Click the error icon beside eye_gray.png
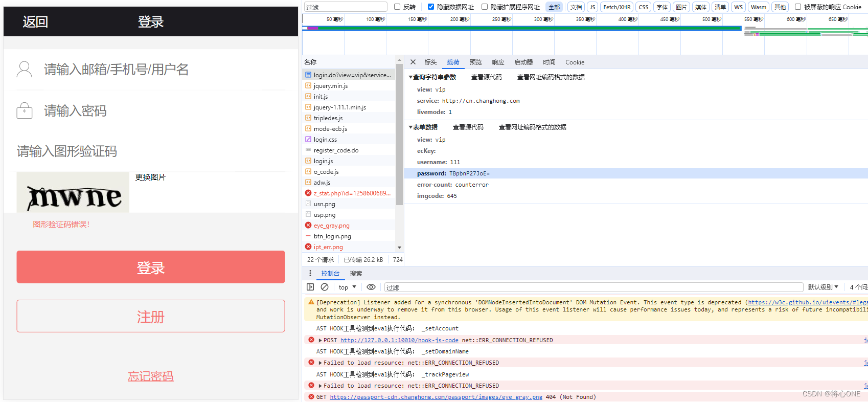The image size is (868, 402). [x=308, y=225]
